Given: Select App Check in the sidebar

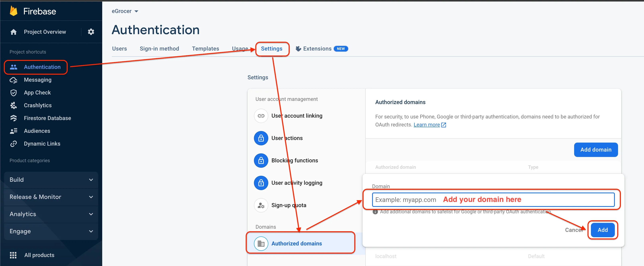Looking at the screenshot, I should [x=37, y=93].
